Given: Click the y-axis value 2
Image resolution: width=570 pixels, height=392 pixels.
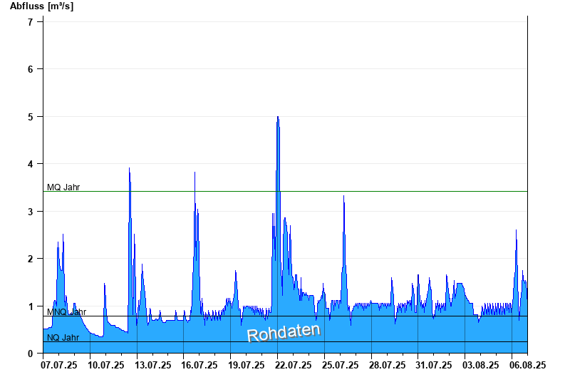Looking at the screenshot, I should (x=30, y=259).
